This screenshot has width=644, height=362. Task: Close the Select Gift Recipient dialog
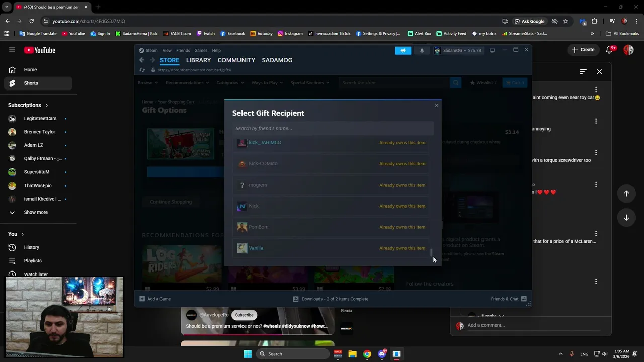437,105
